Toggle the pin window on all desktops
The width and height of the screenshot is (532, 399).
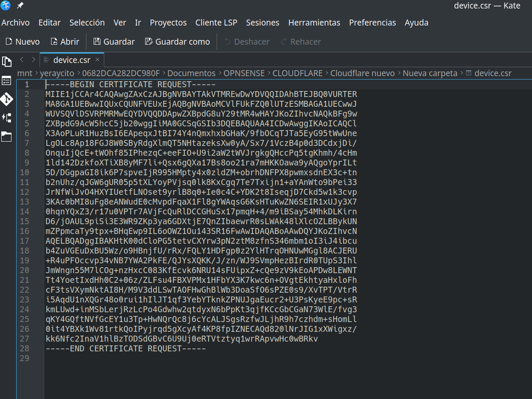coord(20,6)
